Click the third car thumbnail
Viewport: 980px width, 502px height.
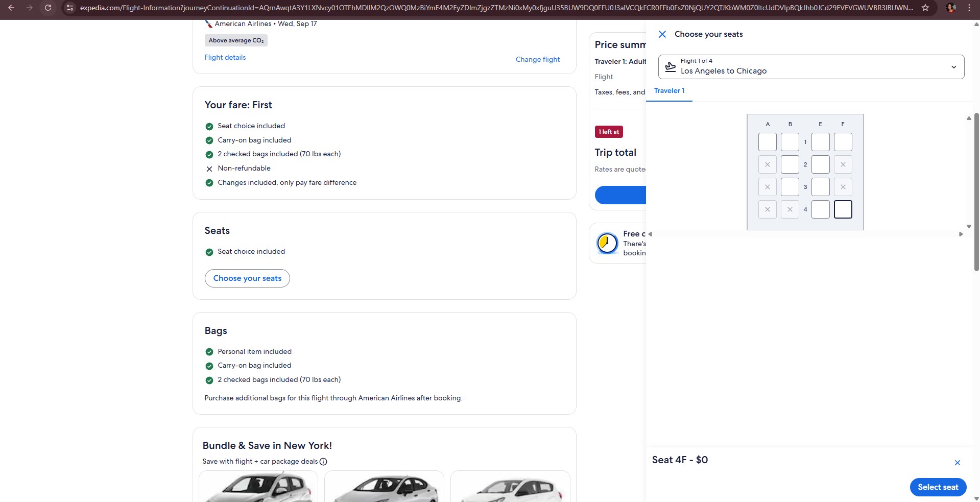510,486
